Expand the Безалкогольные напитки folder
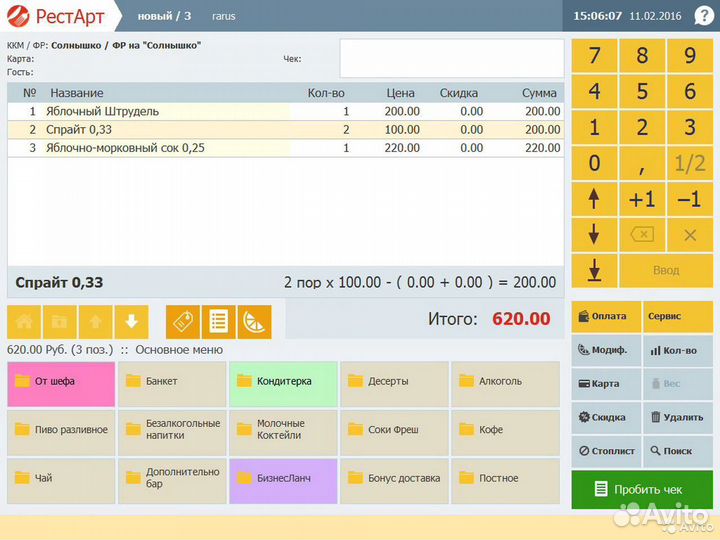 point(171,429)
